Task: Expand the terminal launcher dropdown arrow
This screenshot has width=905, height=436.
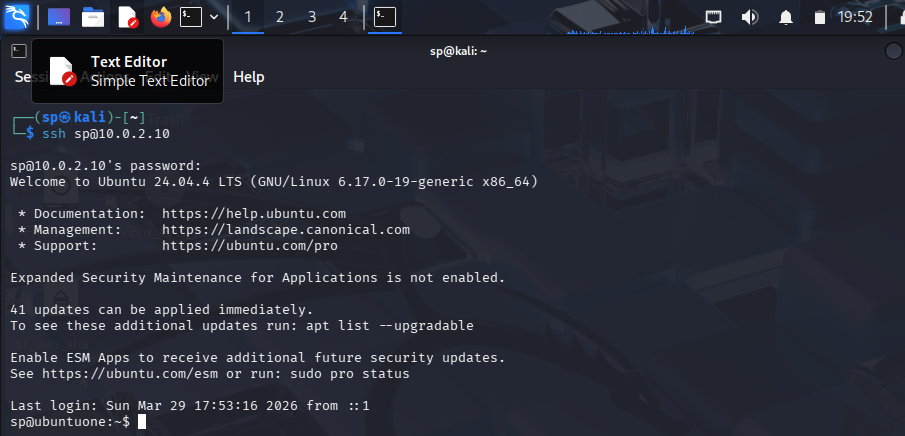Action: [x=214, y=17]
